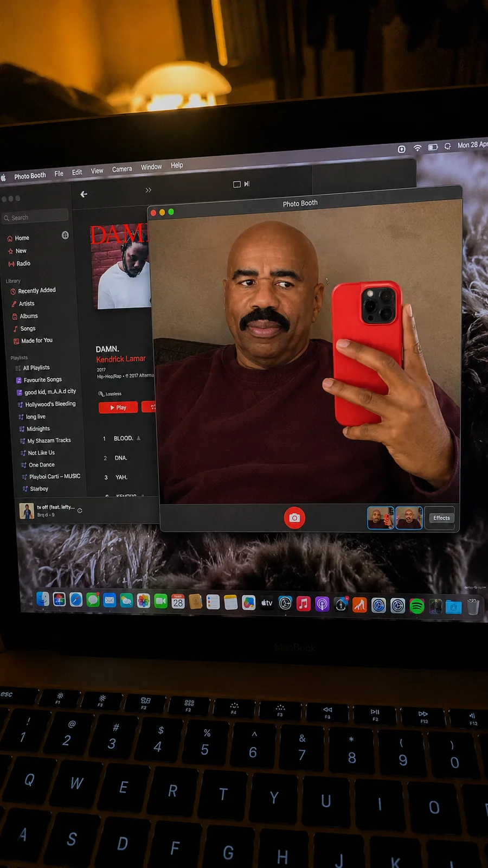Viewport: 488px width, 868px height.
Task: Click the play/pause icon in Music's top bar
Action: tap(247, 184)
